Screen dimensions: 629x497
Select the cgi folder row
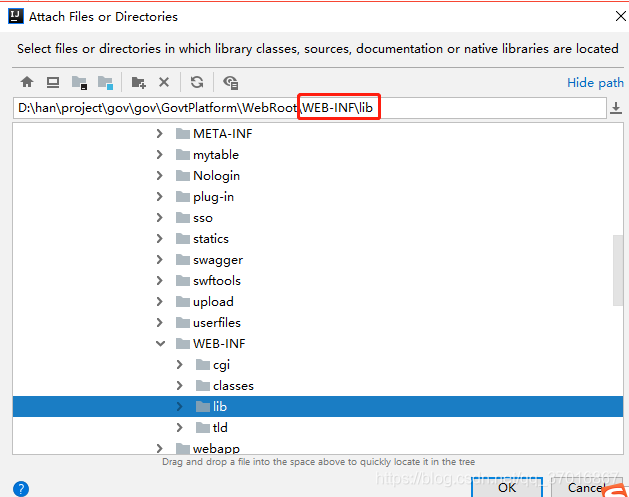pyautogui.click(x=318, y=365)
